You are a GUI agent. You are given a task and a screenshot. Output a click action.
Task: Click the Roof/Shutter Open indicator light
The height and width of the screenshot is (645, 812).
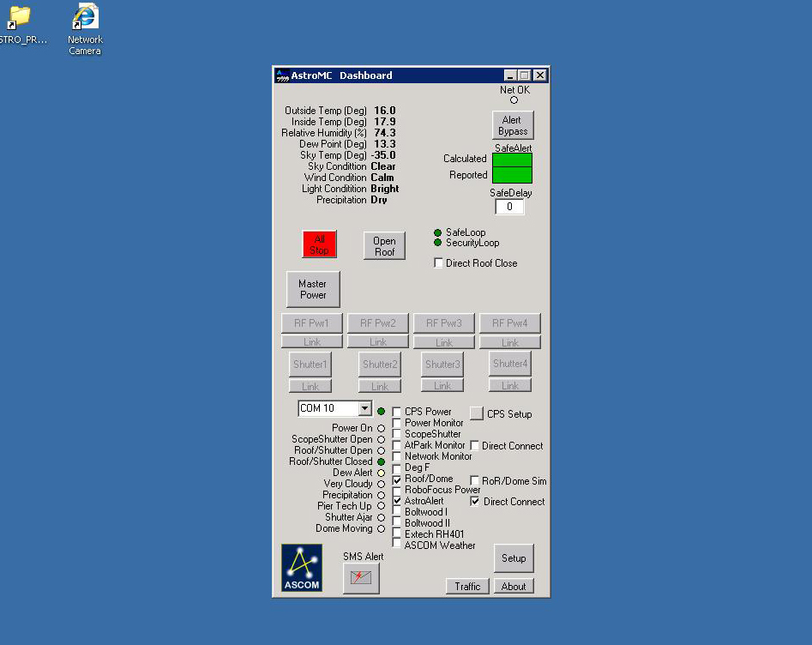[x=382, y=450]
